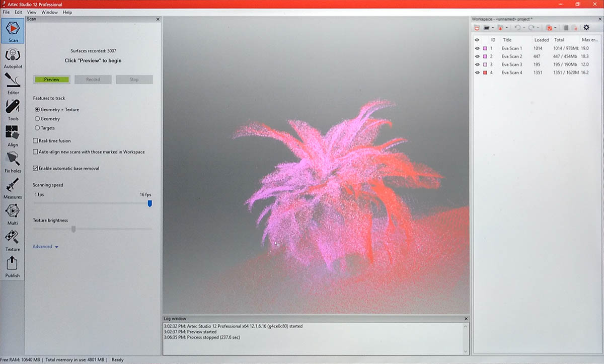Select Eva Scan 3 row title
Viewport: 604px width, 364px height.
tap(512, 64)
